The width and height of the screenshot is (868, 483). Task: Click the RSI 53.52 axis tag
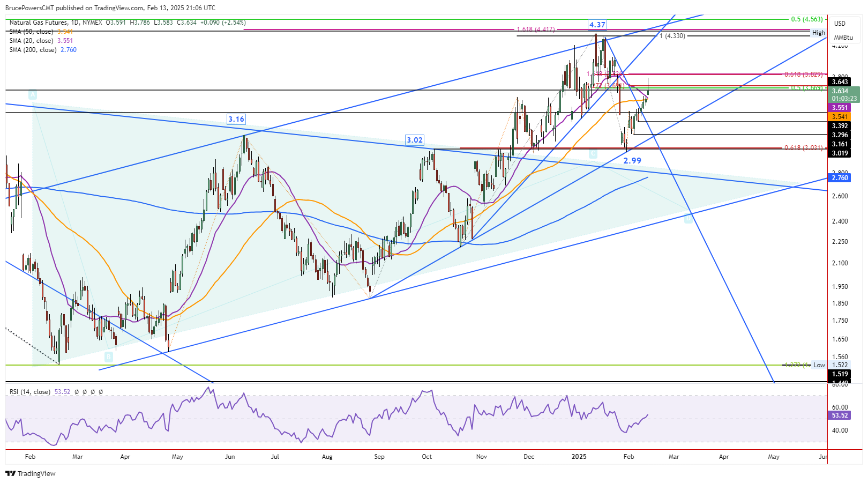tap(840, 415)
